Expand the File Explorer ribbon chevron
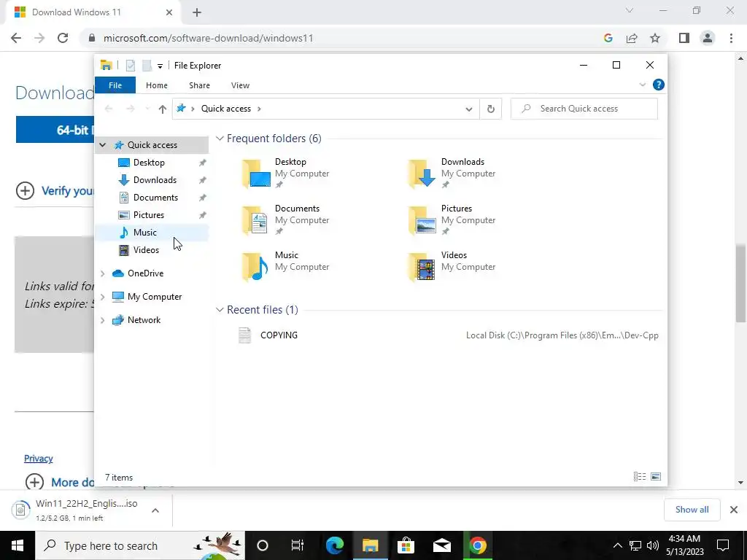 (642, 85)
